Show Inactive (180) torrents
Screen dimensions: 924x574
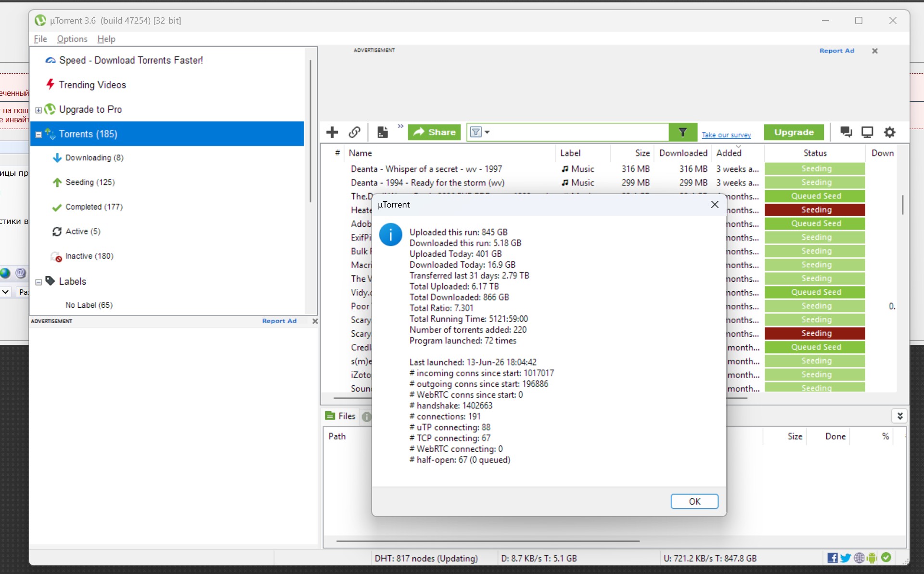[x=89, y=256]
